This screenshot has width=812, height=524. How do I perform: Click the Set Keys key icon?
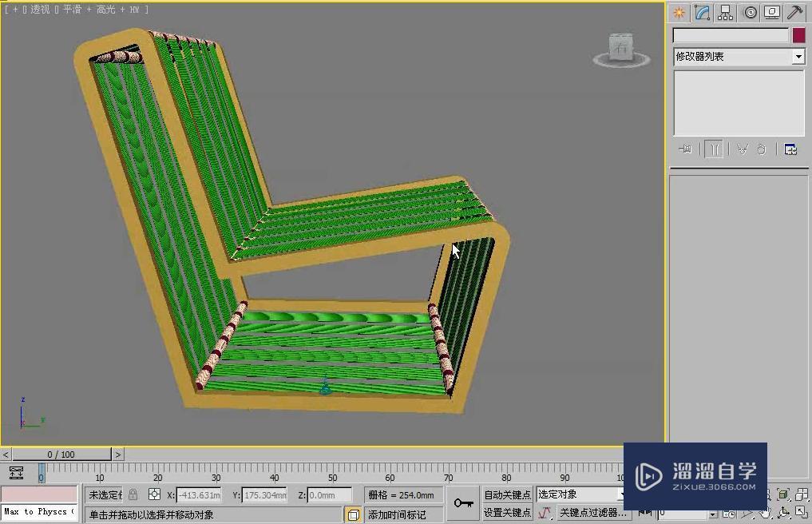click(x=463, y=503)
